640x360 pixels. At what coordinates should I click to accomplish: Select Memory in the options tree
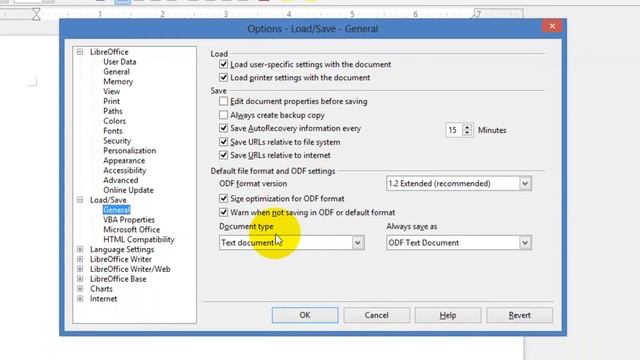tap(118, 81)
